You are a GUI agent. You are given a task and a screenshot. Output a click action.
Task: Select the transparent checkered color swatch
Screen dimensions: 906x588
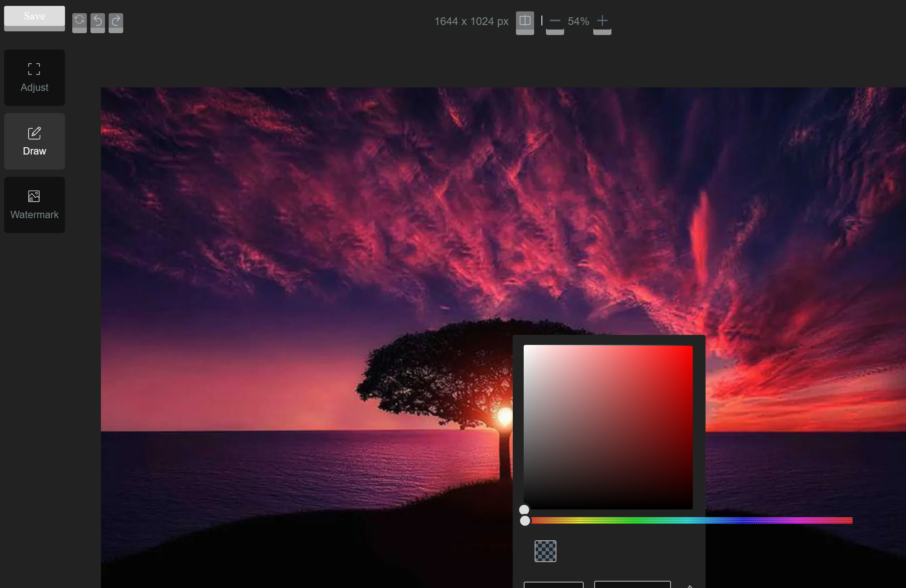click(x=545, y=551)
